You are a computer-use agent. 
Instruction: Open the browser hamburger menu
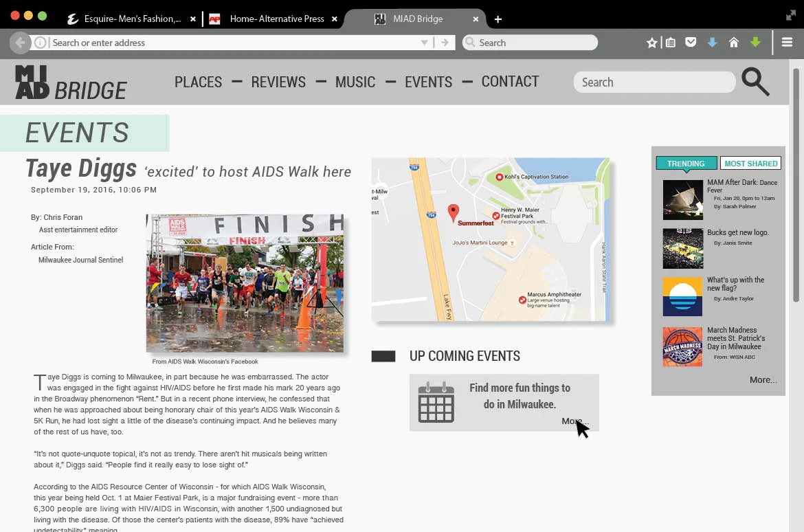[787, 42]
